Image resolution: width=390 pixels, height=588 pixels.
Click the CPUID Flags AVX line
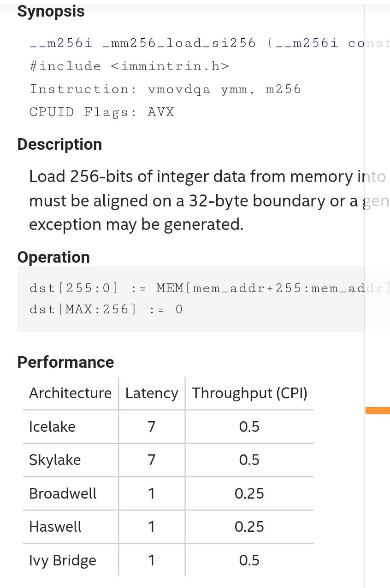[x=102, y=112]
